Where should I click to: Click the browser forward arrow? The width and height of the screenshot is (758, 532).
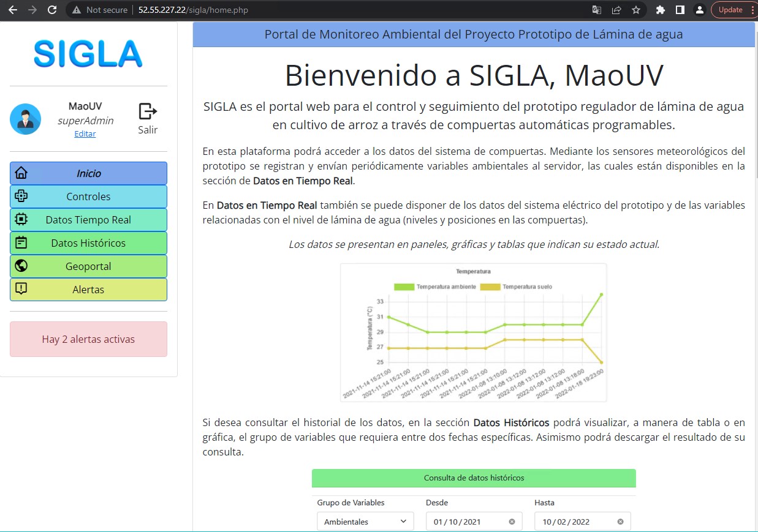tap(32, 10)
